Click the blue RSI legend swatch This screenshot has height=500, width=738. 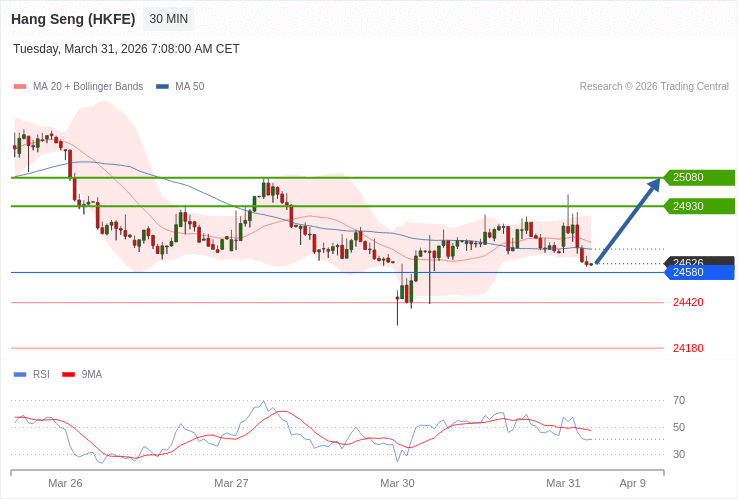coord(20,375)
